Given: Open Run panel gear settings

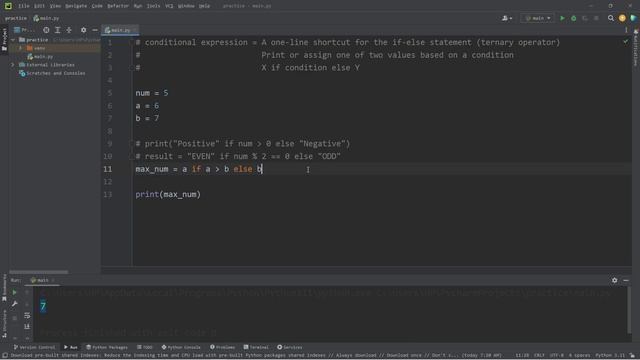Looking at the screenshot, I should click(614, 280).
